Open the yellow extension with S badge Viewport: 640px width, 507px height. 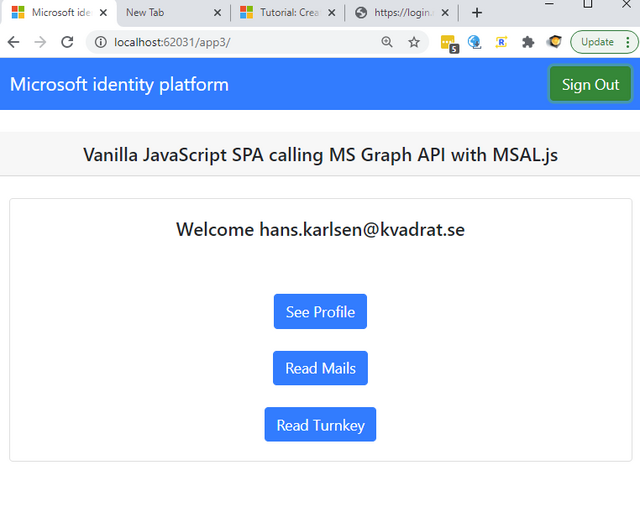tap(449, 43)
